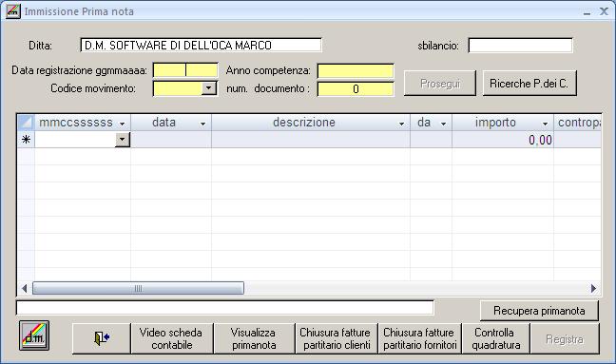Minimize the Immissione Prima nota window
Viewport: 616px width, 364px height.
587,12
